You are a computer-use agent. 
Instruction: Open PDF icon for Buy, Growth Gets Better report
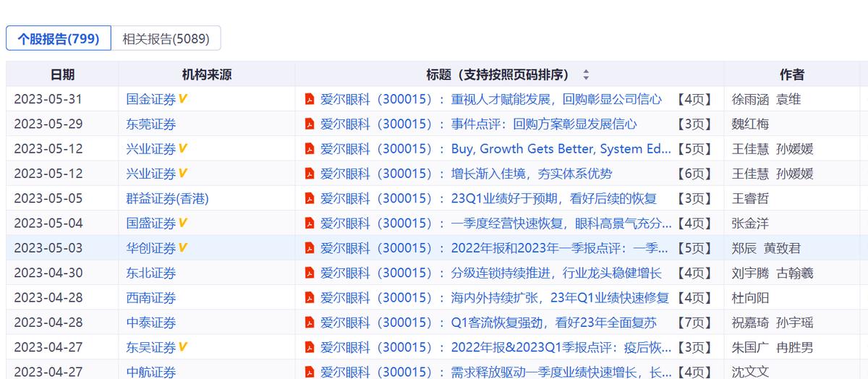(310, 149)
